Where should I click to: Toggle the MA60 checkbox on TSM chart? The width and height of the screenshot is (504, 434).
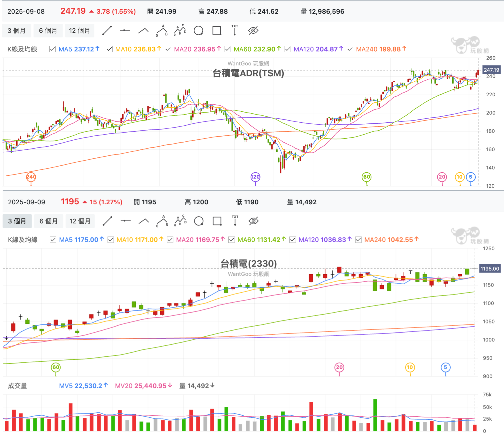228,49
